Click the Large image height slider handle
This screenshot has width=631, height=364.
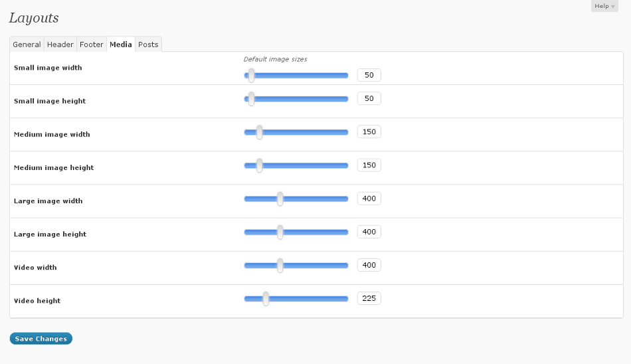[x=280, y=232]
